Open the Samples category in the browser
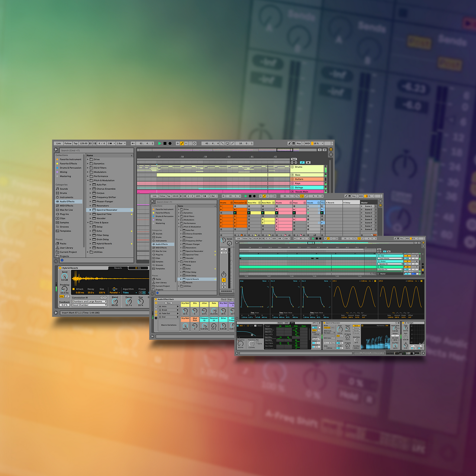 click(58, 222)
